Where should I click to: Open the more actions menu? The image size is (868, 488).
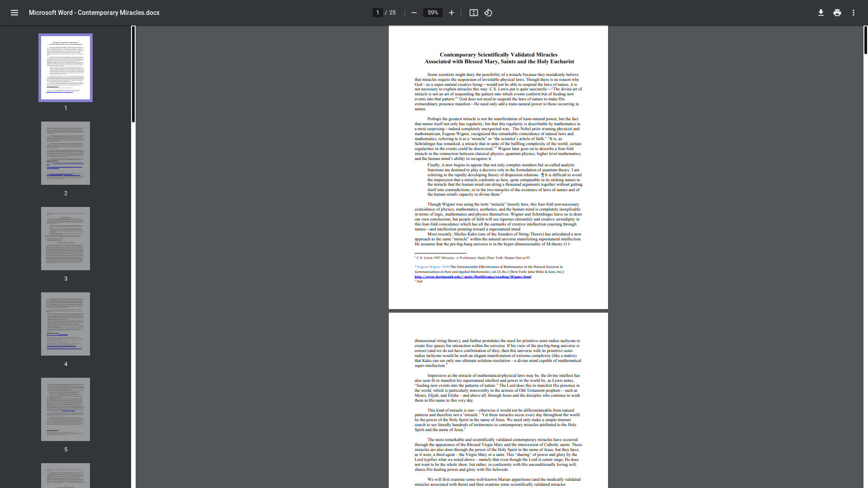(854, 13)
